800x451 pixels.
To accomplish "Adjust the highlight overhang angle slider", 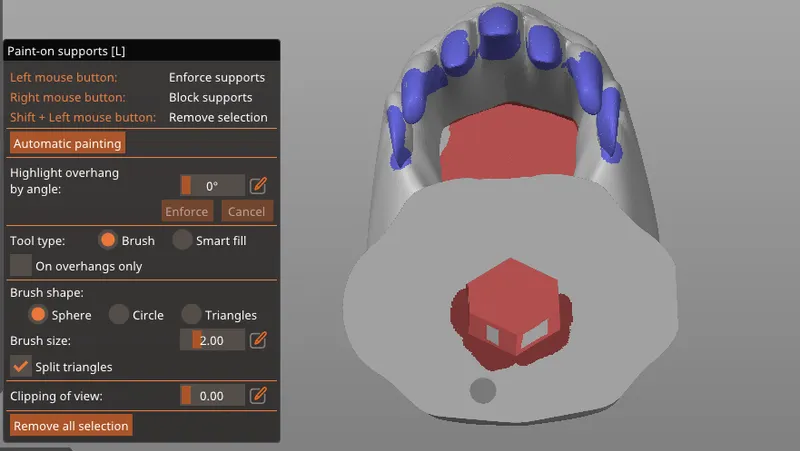I will pyautogui.click(x=212, y=185).
